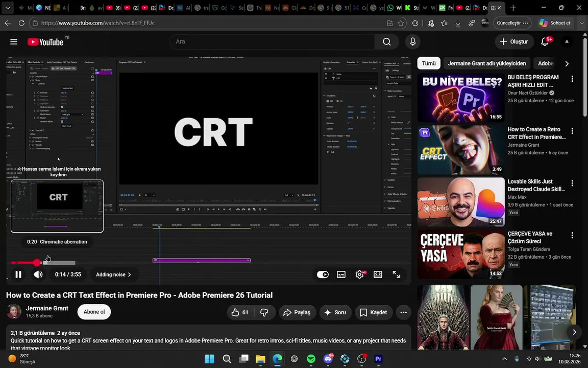Save the video with Kaydet
Image resolution: width=588 pixels, height=368 pixels.
(x=374, y=312)
